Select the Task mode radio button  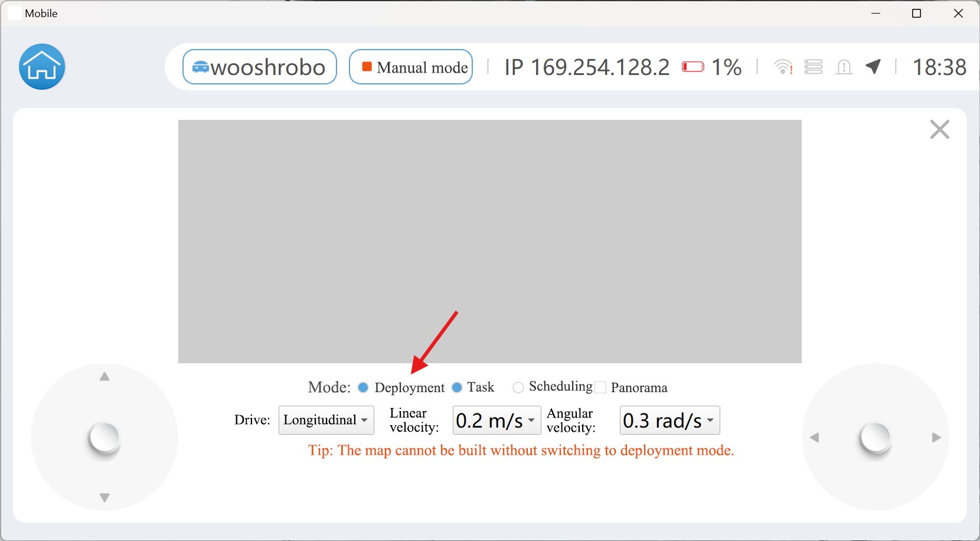click(457, 387)
